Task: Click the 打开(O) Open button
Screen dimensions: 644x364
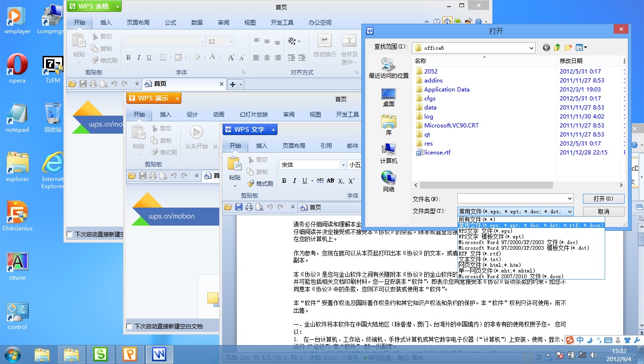Action: tap(603, 199)
